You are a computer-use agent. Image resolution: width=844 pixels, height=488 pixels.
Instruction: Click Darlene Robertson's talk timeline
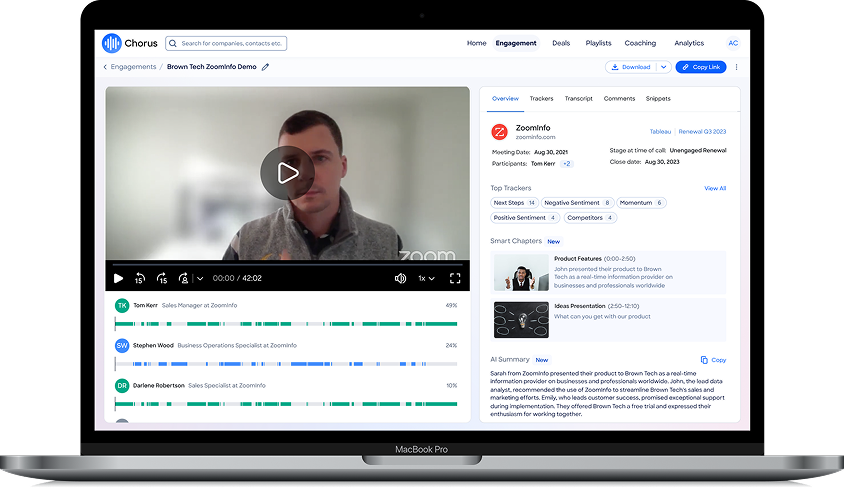286,404
